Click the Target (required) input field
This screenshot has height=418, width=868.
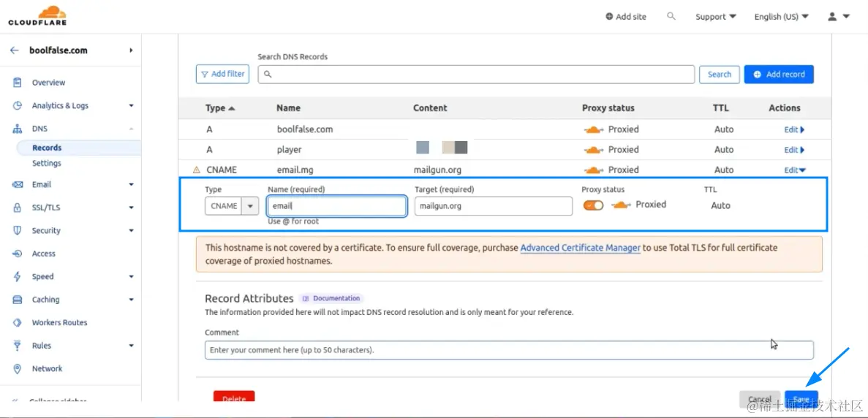pos(494,206)
